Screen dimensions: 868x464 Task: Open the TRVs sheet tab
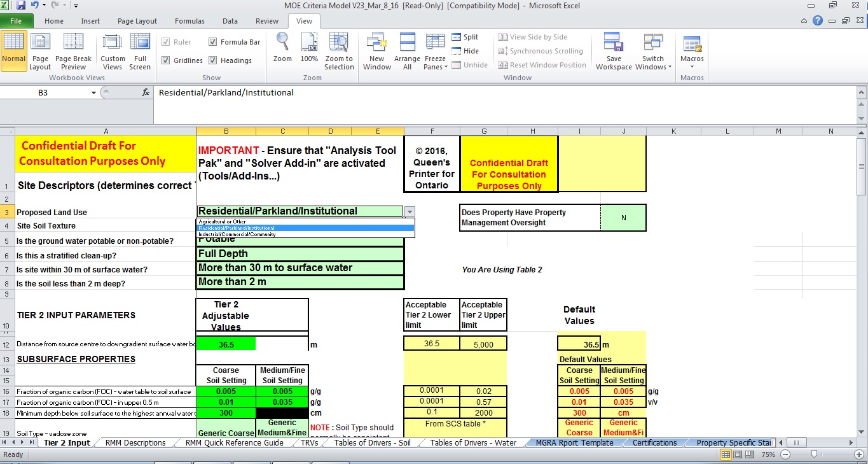(310, 443)
